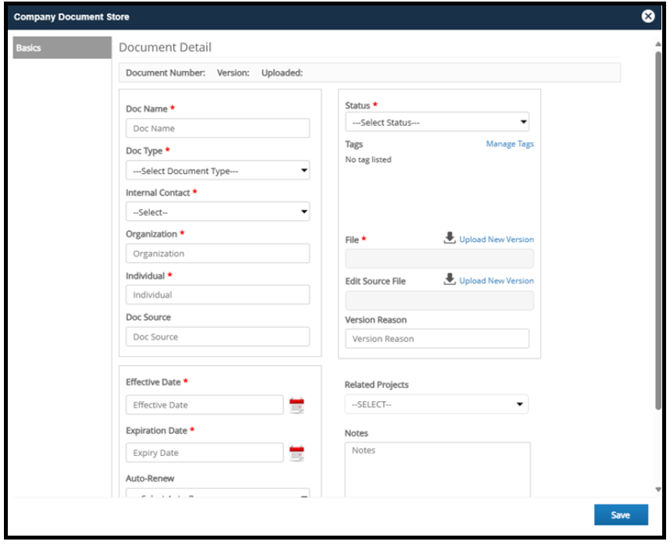Click the empty File name box
Screen dimensions: 670x545
pos(439,259)
